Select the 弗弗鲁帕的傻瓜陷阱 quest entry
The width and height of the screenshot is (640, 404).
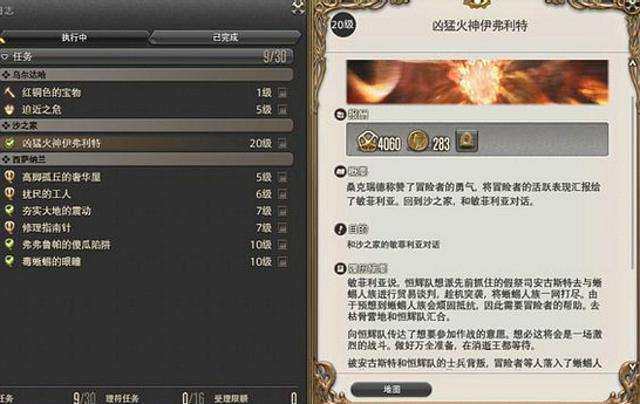[147, 244]
